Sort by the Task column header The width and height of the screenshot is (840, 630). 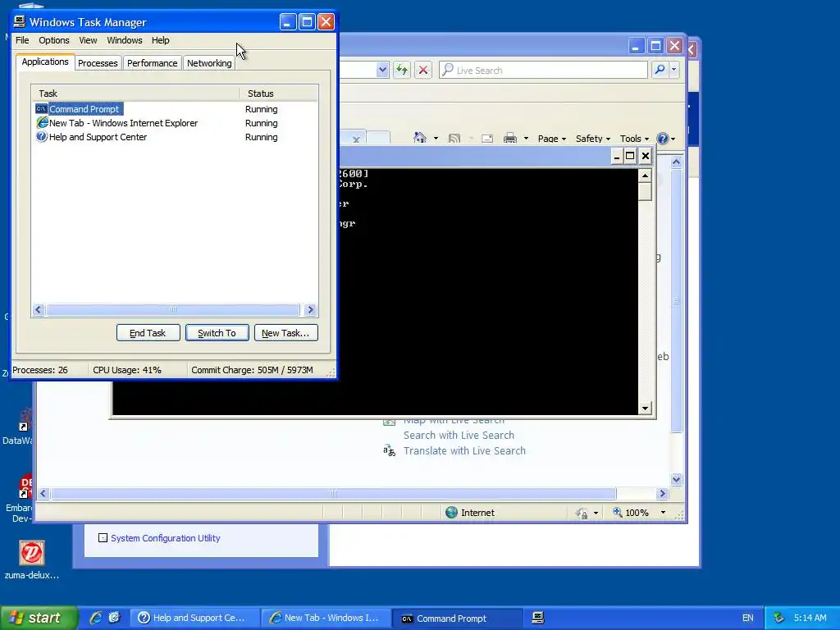point(135,94)
